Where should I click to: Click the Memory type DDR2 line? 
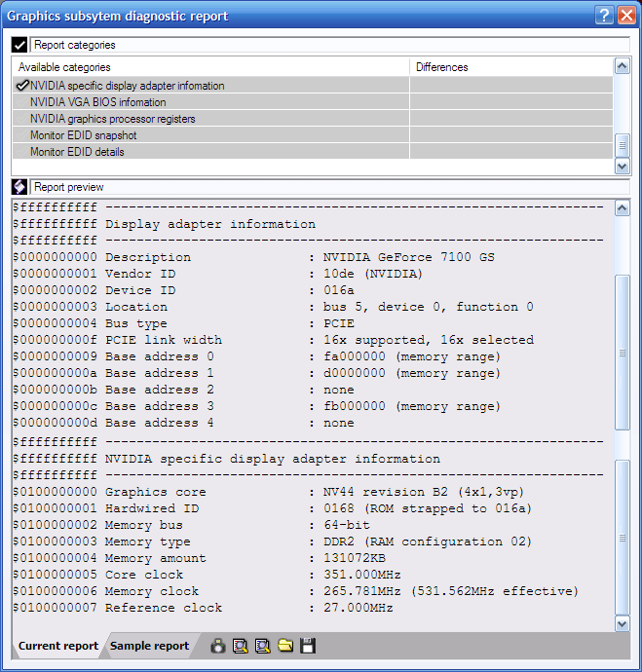pyautogui.click(x=273, y=541)
